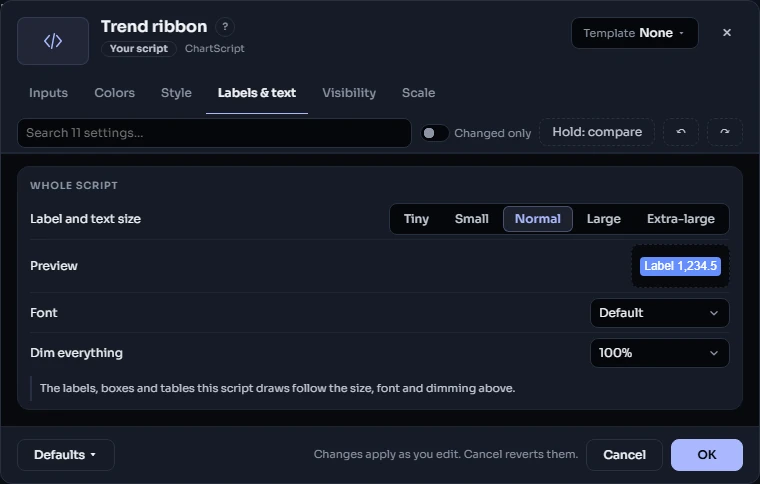
Task: Open the help question mark icon
Action: tap(225, 27)
